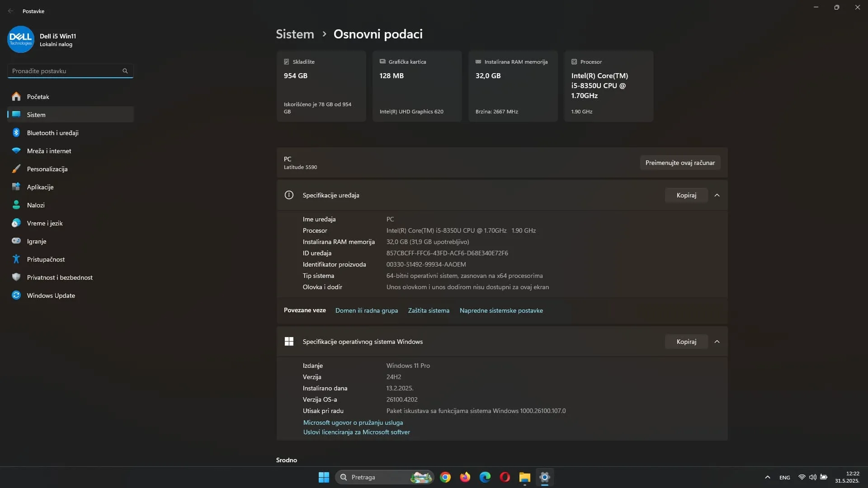This screenshot has width=868, height=488.
Task: Click Windows 11 Pro edition value
Action: click(x=408, y=366)
